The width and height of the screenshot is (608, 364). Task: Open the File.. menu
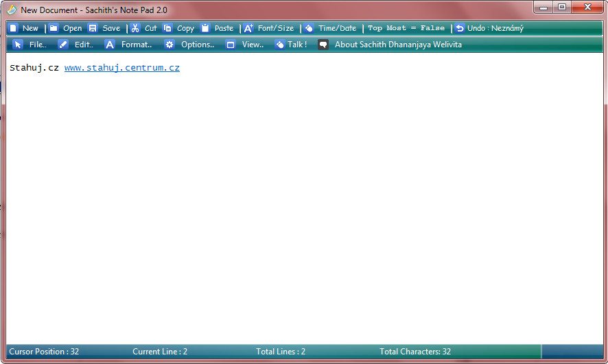click(x=38, y=45)
